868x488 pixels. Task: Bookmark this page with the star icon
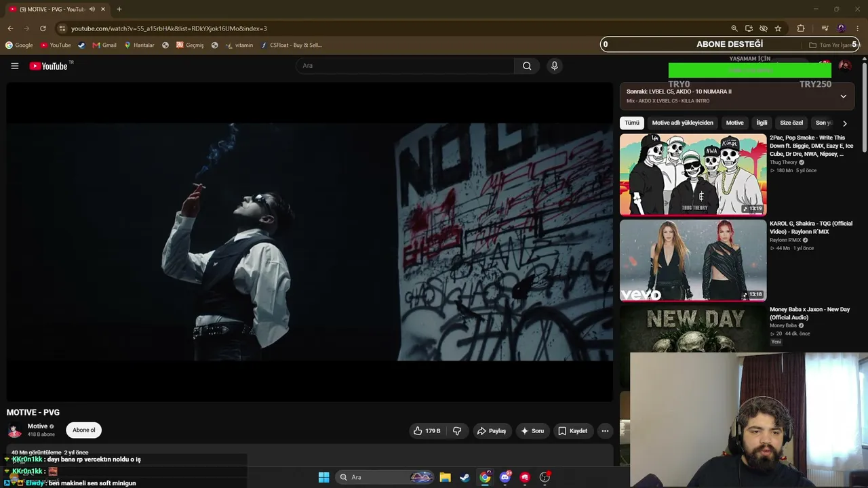[x=778, y=28]
